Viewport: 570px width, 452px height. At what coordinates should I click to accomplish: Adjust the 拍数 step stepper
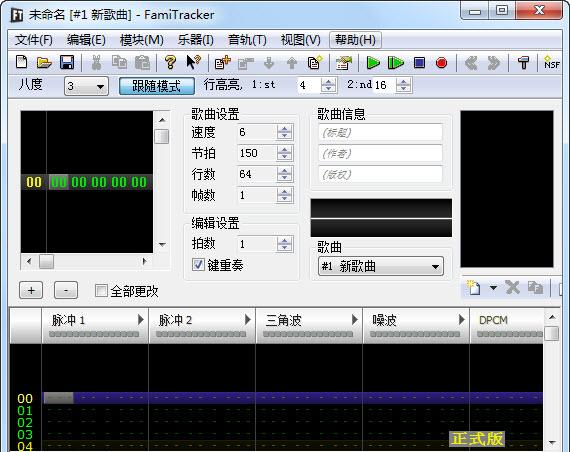[x=284, y=244]
